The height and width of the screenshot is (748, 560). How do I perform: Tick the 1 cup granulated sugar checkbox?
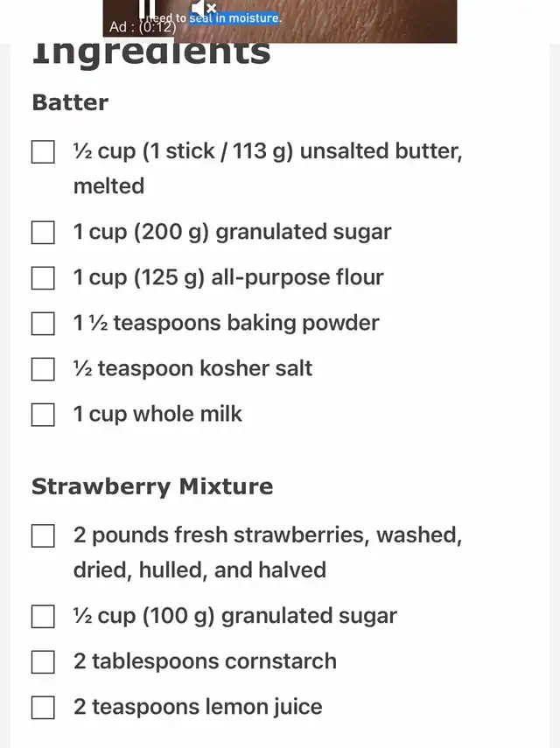click(x=43, y=233)
